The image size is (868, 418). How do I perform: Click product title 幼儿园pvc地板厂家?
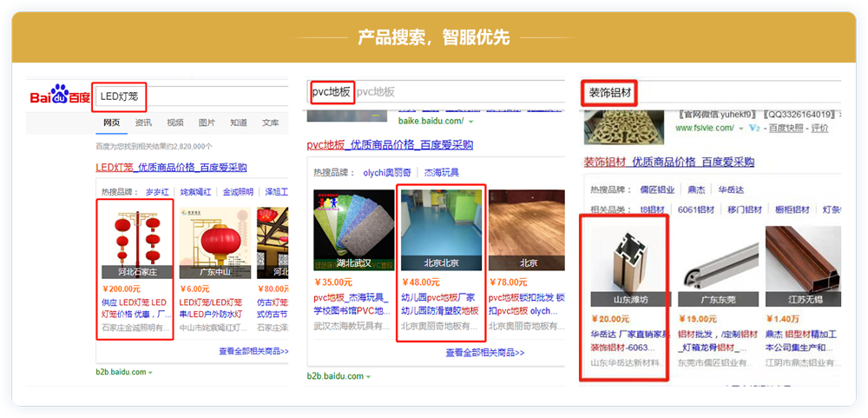[440, 304]
